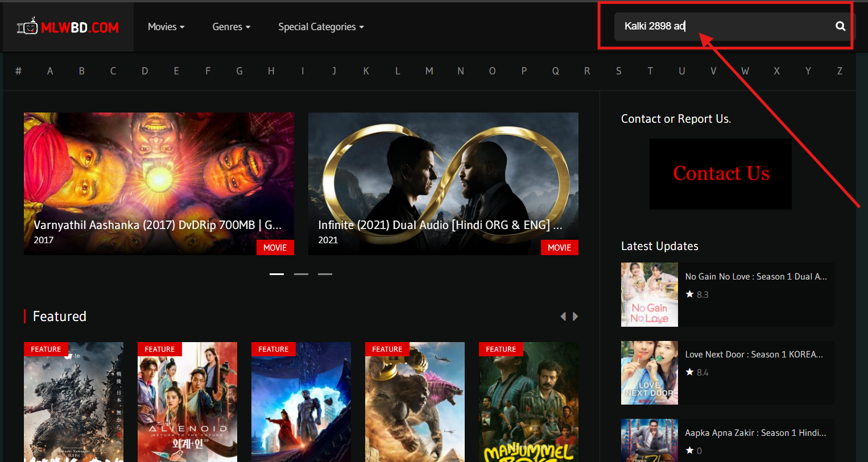
Task: Open No Gain No Love Season 1 title
Action: click(756, 277)
